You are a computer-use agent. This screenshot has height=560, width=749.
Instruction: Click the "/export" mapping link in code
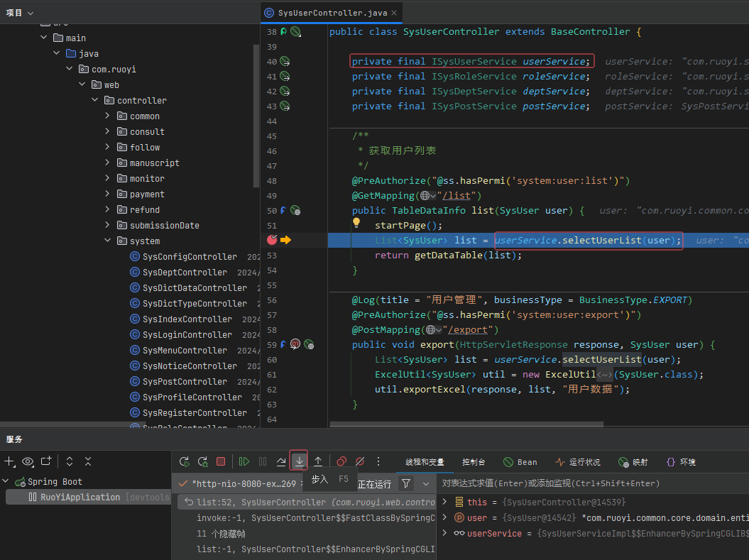[x=468, y=330]
